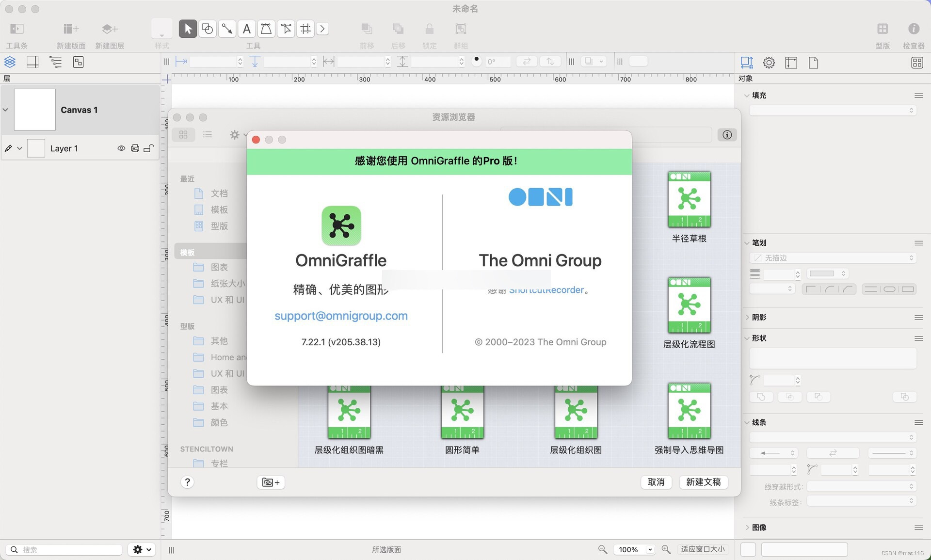Expand the 图像 image section

747,528
